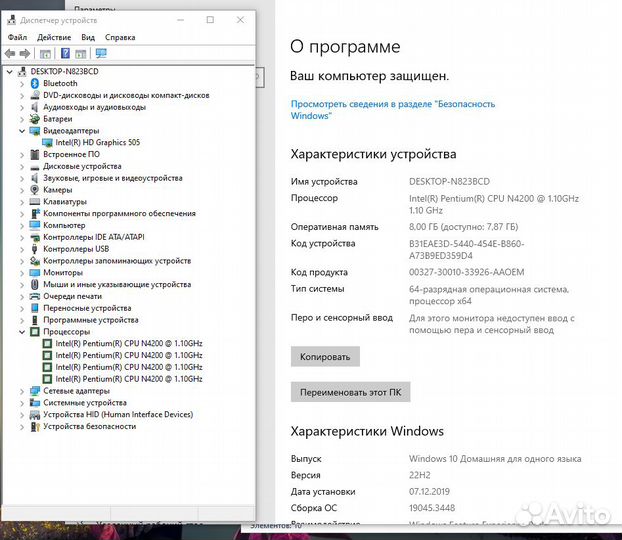Viewport: 622px width, 540px height.
Task: Expand the Компьютер category
Action: coord(22,226)
